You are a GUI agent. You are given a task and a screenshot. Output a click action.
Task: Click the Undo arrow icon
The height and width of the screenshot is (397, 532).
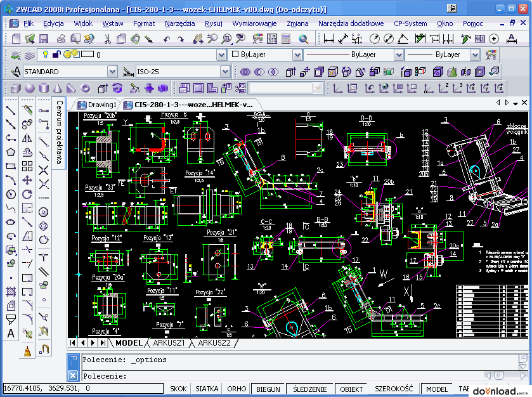point(167,39)
